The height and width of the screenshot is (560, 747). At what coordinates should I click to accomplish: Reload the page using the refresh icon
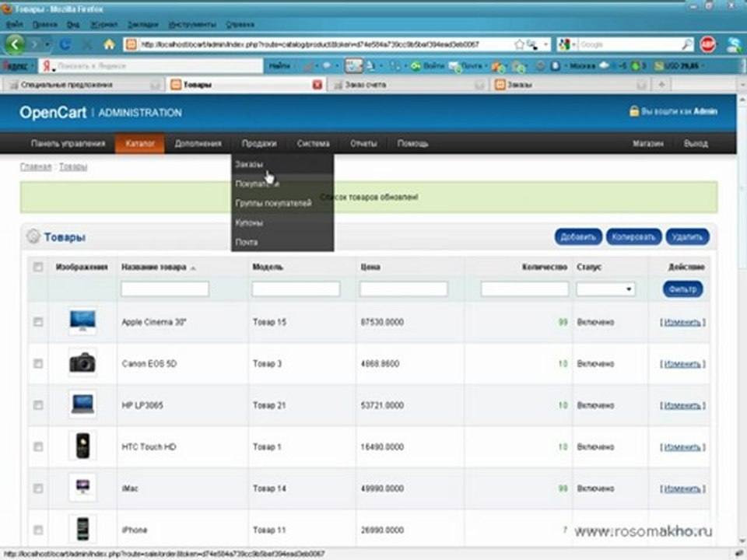[65, 45]
